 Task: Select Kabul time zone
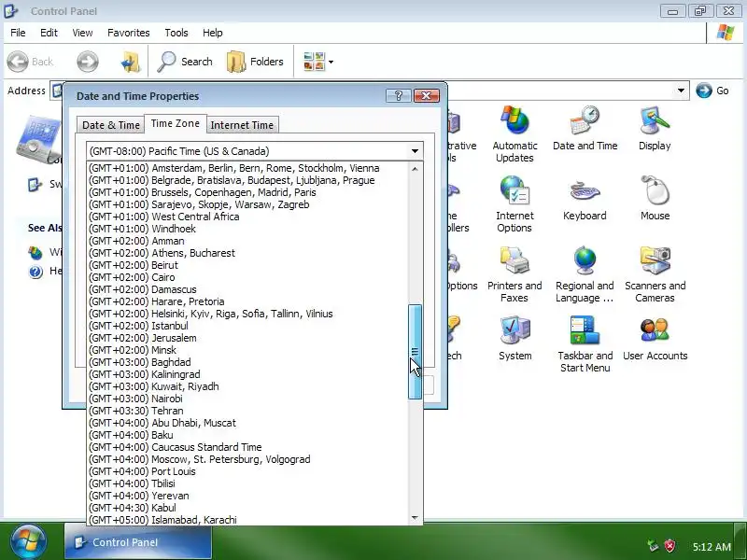[247, 508]
